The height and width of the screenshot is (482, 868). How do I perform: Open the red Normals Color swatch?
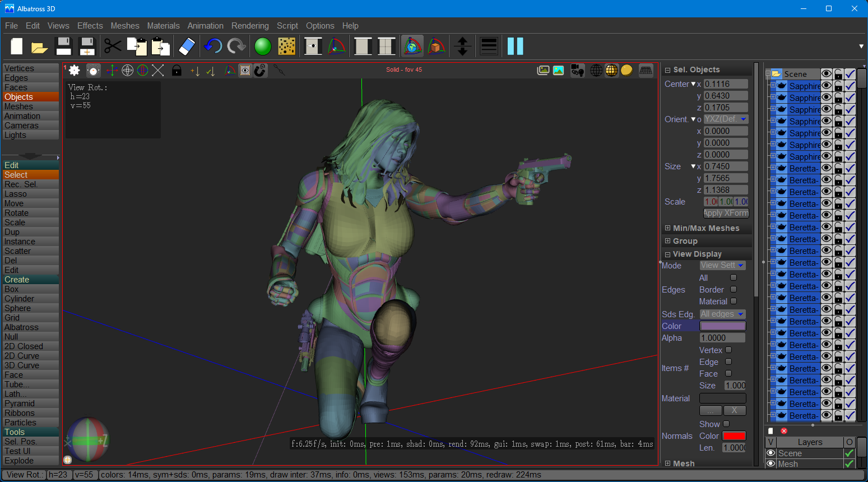[734, 435]
